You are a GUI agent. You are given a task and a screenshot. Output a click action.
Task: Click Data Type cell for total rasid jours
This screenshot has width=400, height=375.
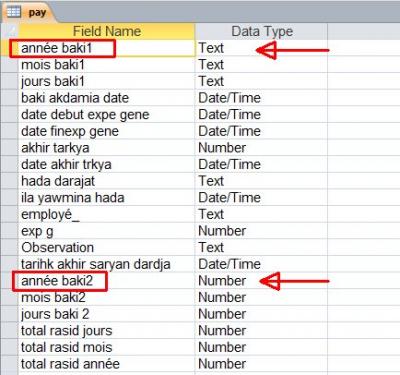[261, 331]
